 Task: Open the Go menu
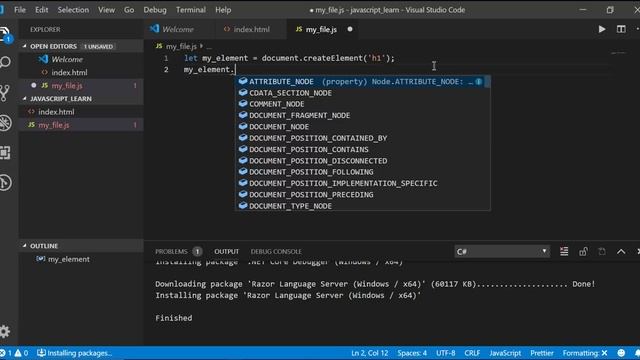click(129, 10)
